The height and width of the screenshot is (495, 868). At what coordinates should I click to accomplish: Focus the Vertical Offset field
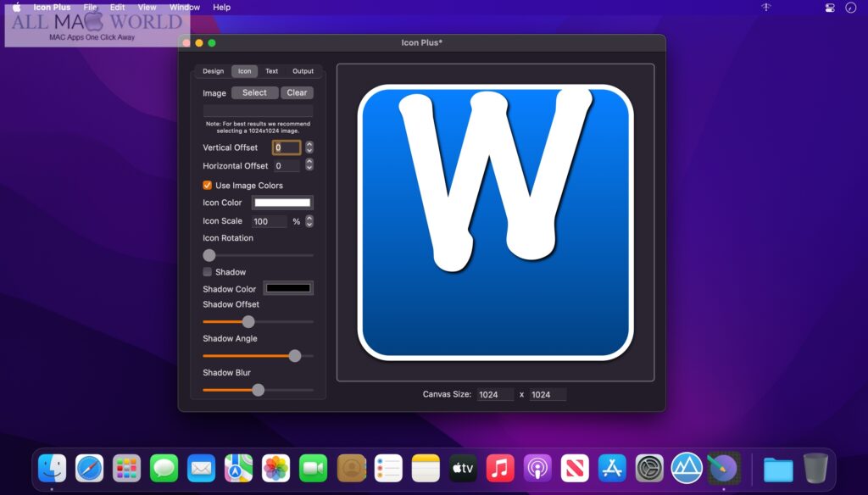click(x=287, y=147)
